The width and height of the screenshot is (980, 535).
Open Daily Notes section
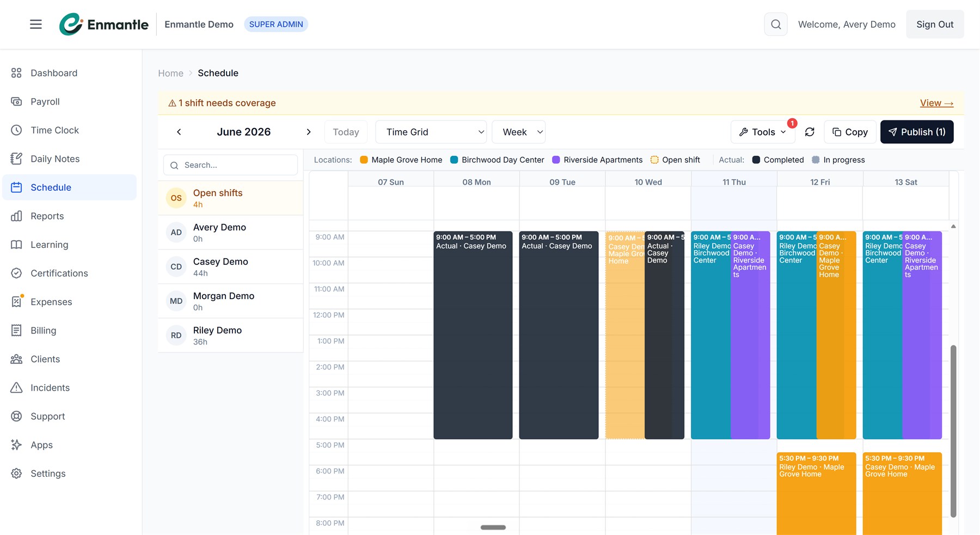(70, 159)
